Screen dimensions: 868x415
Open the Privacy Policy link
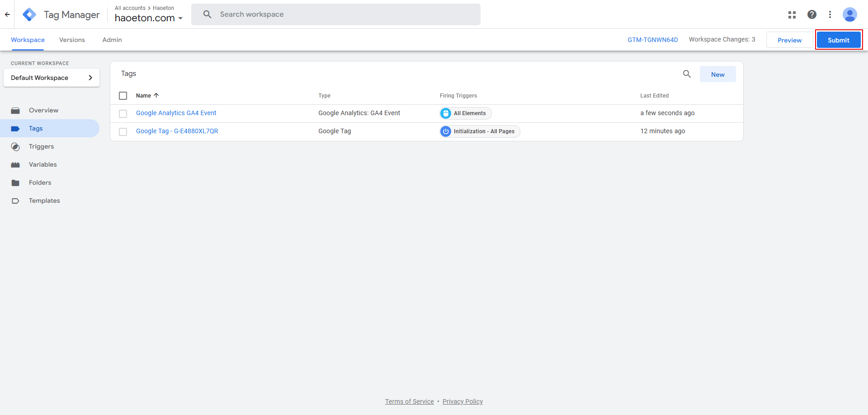point(462,401)
